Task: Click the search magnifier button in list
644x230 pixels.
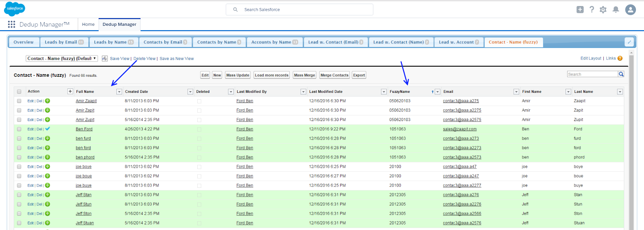Action: (621, 74)
